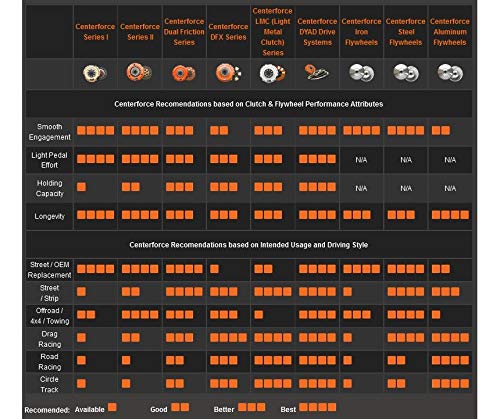The width and height of the screenshot is (500, 419).
Task: Click the Light Pedal Effort N/A for Iron Flywheels
Action: (x=361, y=160)
